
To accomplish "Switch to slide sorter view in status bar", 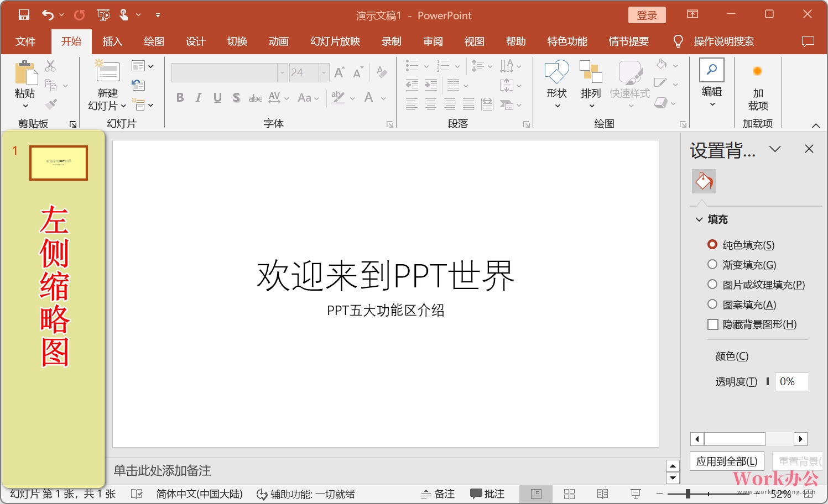I will tap(569, 494).
